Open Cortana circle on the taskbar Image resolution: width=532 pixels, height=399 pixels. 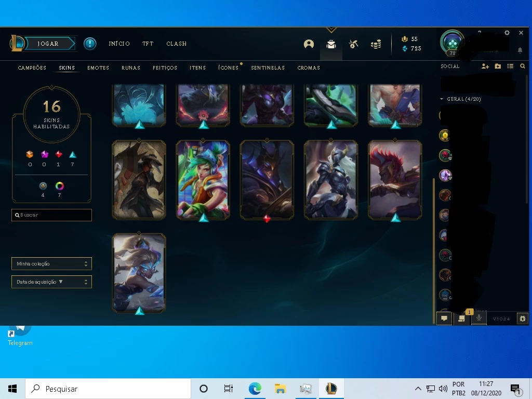pos(204,389)
